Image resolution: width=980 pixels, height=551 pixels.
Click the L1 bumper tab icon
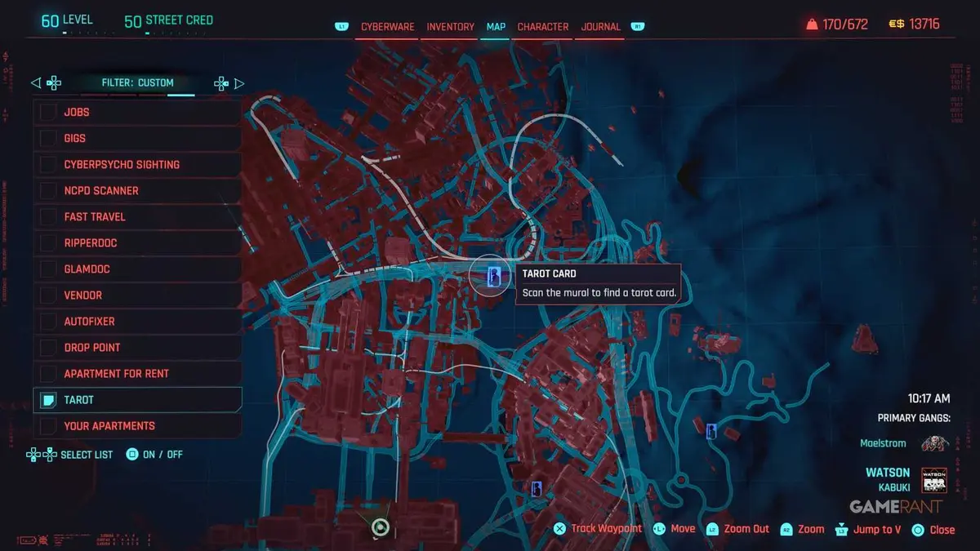(341, 27)
